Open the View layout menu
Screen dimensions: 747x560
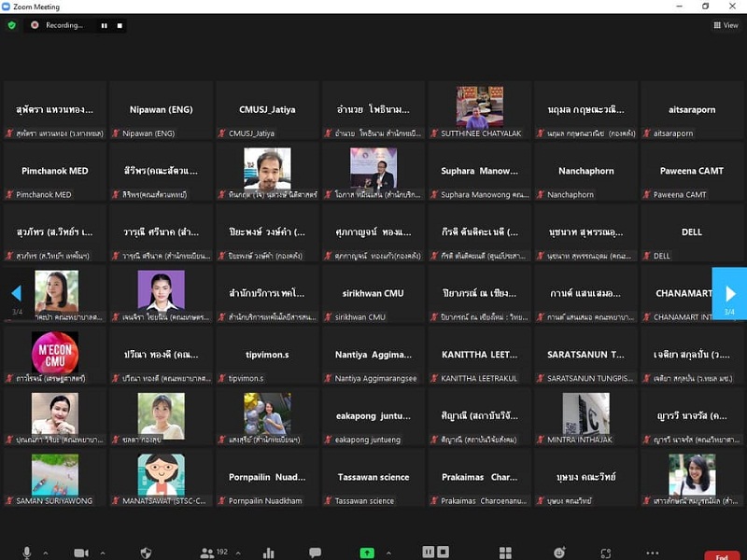point(726,25)
